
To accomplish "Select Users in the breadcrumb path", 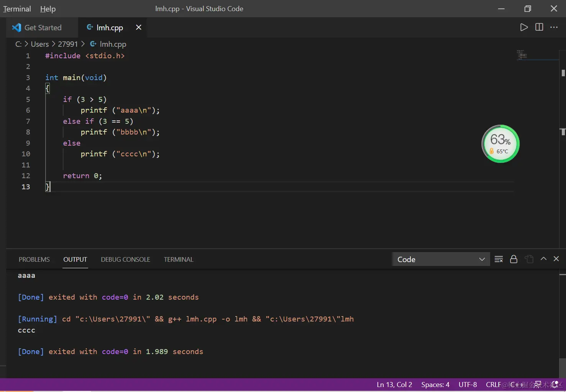I will 40,44.
